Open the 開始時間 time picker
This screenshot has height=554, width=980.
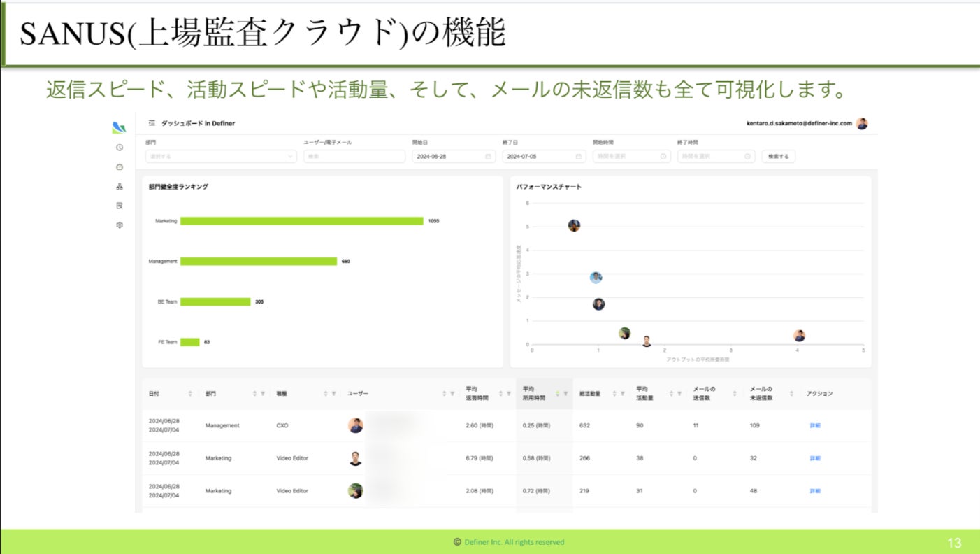632,157
